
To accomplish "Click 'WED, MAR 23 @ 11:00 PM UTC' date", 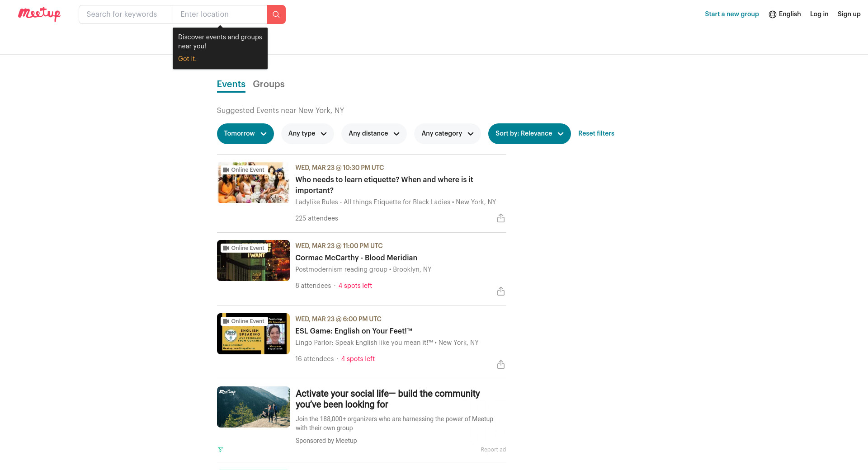I will point(339,246).
